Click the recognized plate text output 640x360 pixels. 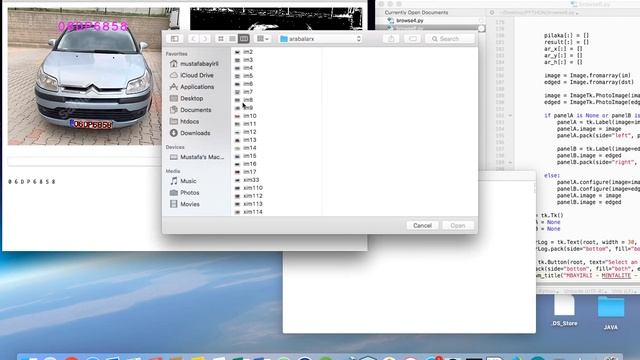click(31, 182)
